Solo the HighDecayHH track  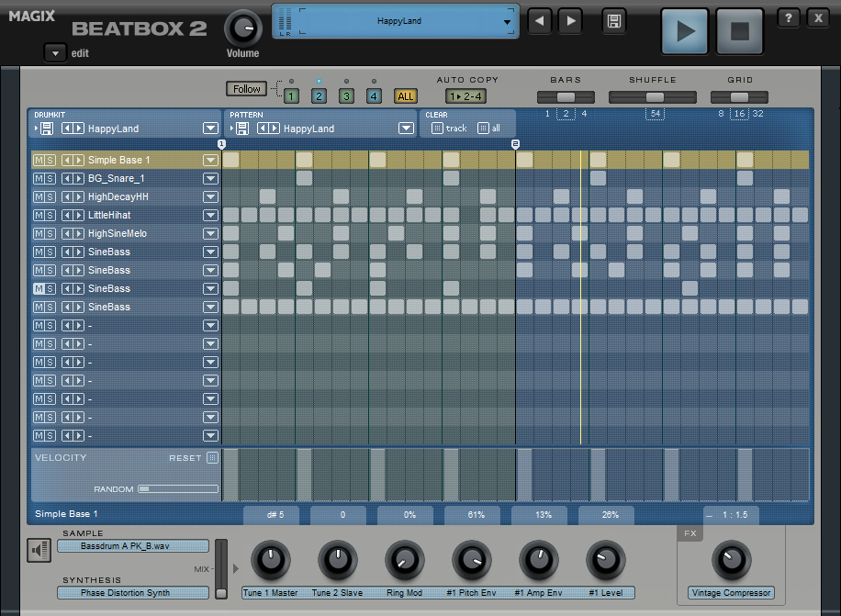click(x=50, y=196)
